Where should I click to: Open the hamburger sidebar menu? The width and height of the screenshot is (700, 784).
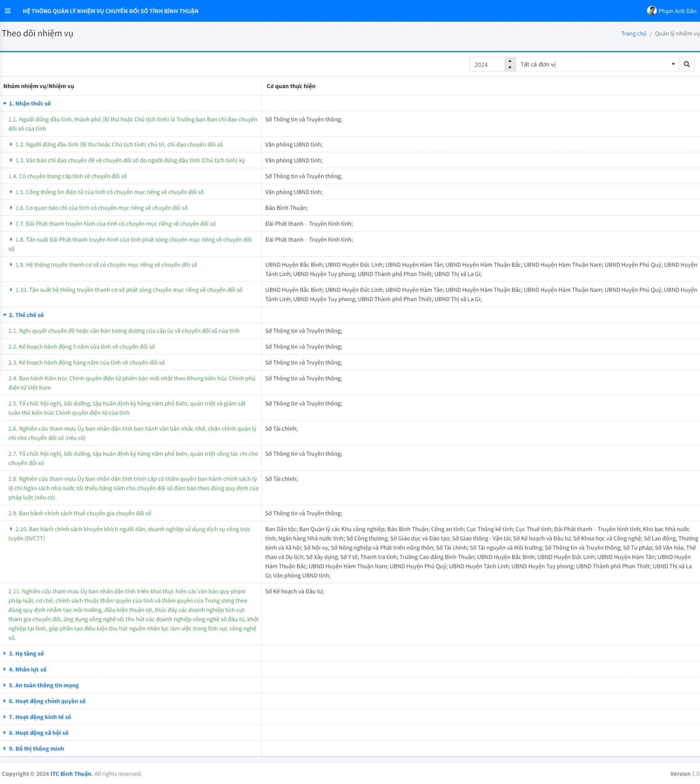click(x=7, y=11)
